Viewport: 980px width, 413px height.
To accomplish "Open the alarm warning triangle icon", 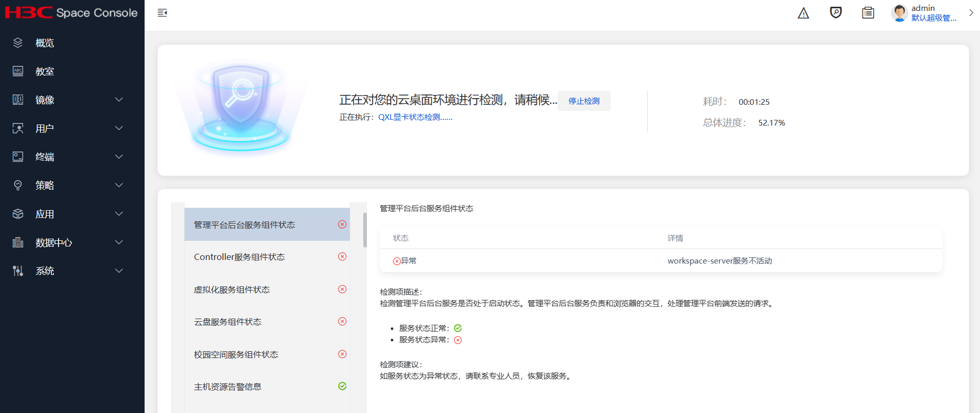I will (803, 13).
